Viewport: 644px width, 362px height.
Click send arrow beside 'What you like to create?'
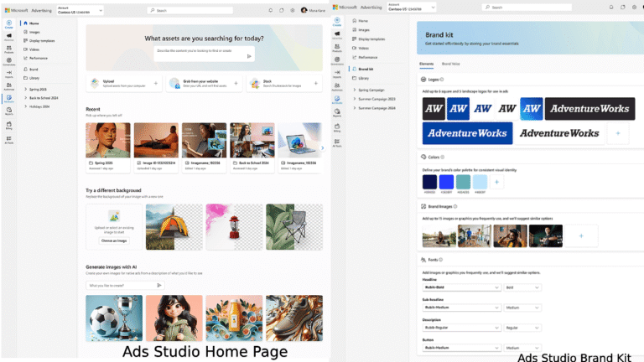(x=159, y=285)
